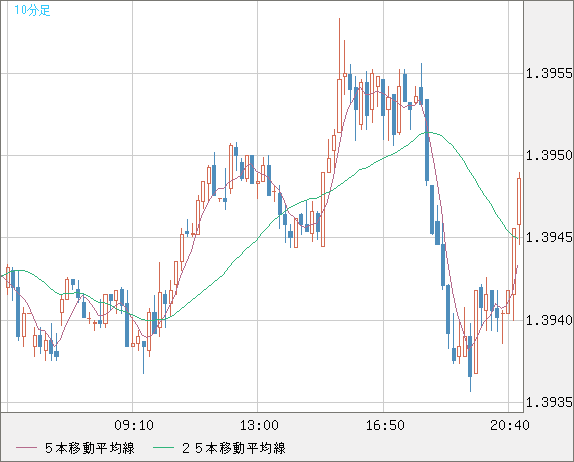
Task: Click the green 25-bar moving average legend line
Action: point(163,448)
